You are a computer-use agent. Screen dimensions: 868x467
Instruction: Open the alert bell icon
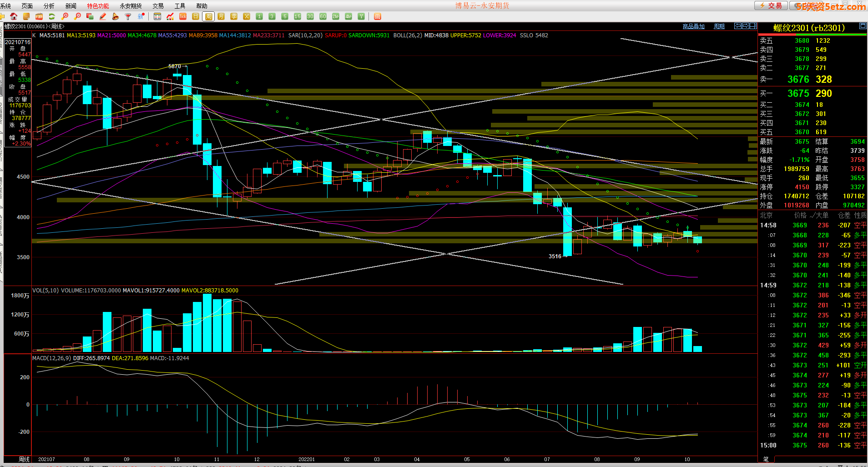(116, 16)
